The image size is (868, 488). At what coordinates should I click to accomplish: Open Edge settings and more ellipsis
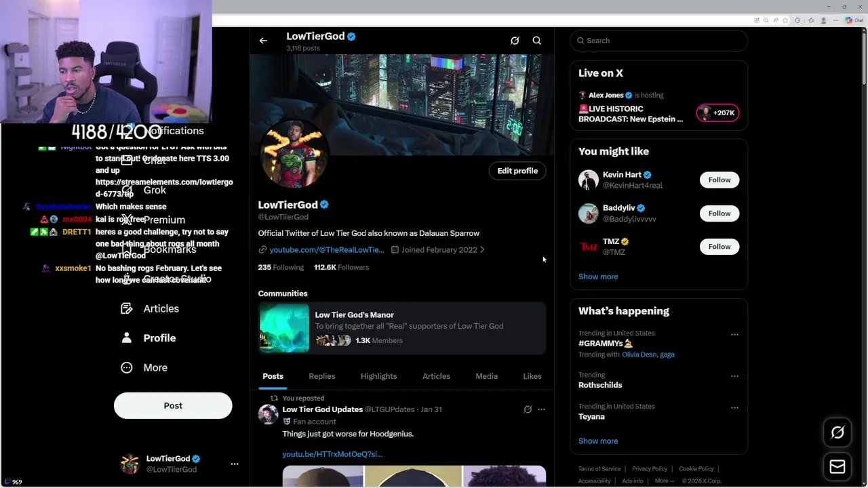click(x=835, y=20)
